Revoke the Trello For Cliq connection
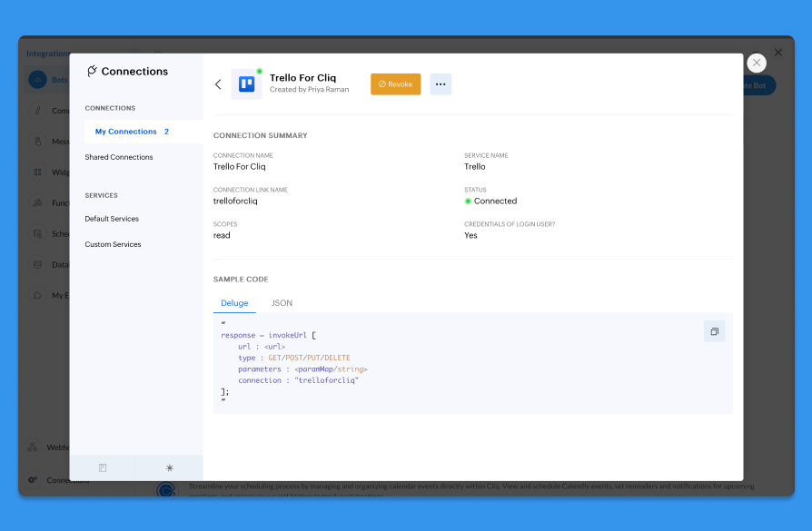Viewport: 812px width, 531px height. tap(396, 84)
